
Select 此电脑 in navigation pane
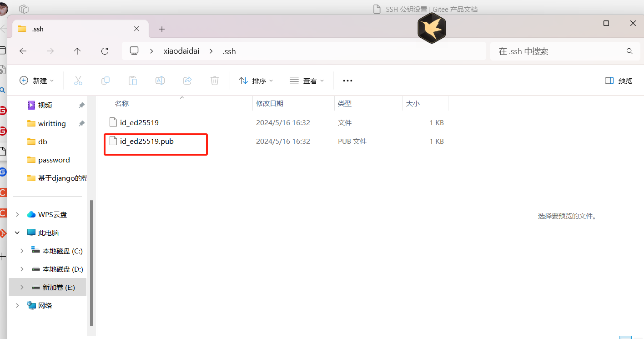coord(49,233)
